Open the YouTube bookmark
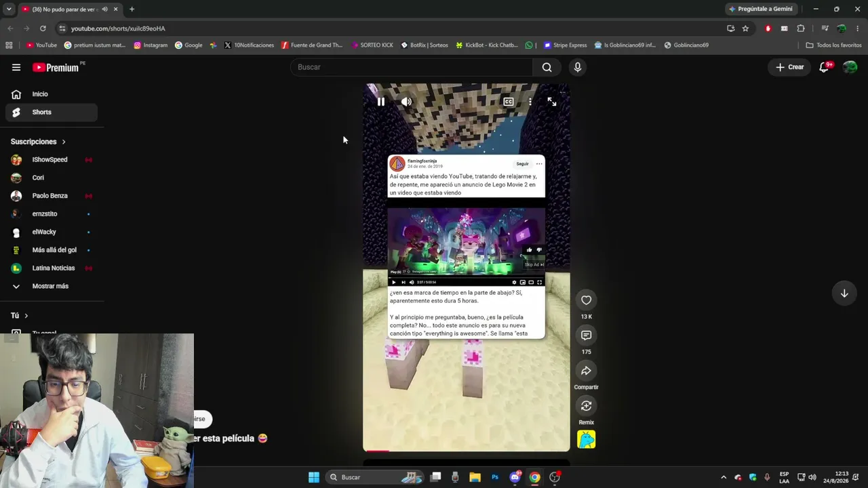 41,45
